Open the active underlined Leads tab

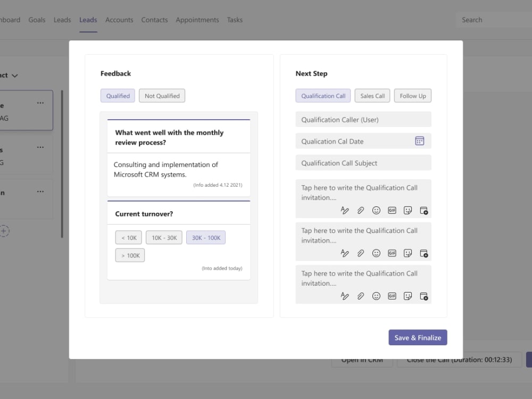click(x=88, y=20)
